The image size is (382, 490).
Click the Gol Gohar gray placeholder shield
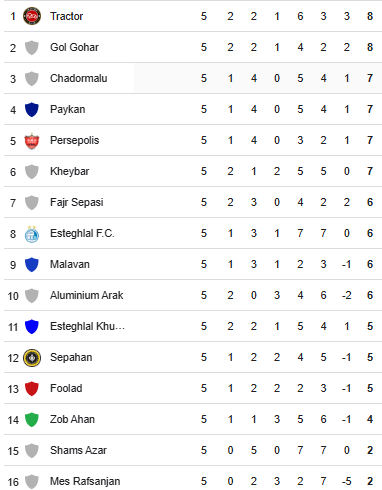(32, 48)
